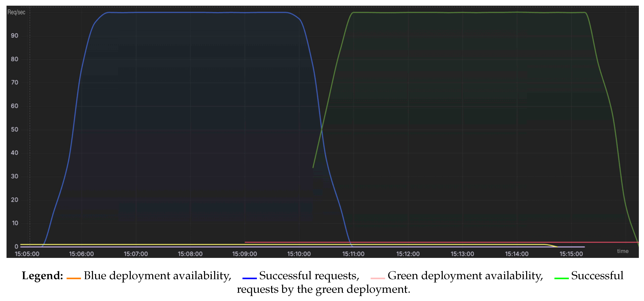Click the Req/sec y-axis title

pos(16,12)
